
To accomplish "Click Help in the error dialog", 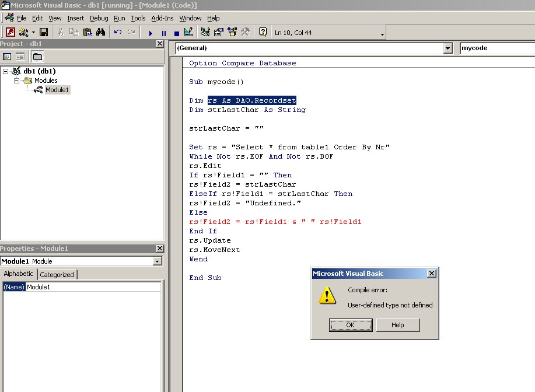I will [x=397, y=325].
